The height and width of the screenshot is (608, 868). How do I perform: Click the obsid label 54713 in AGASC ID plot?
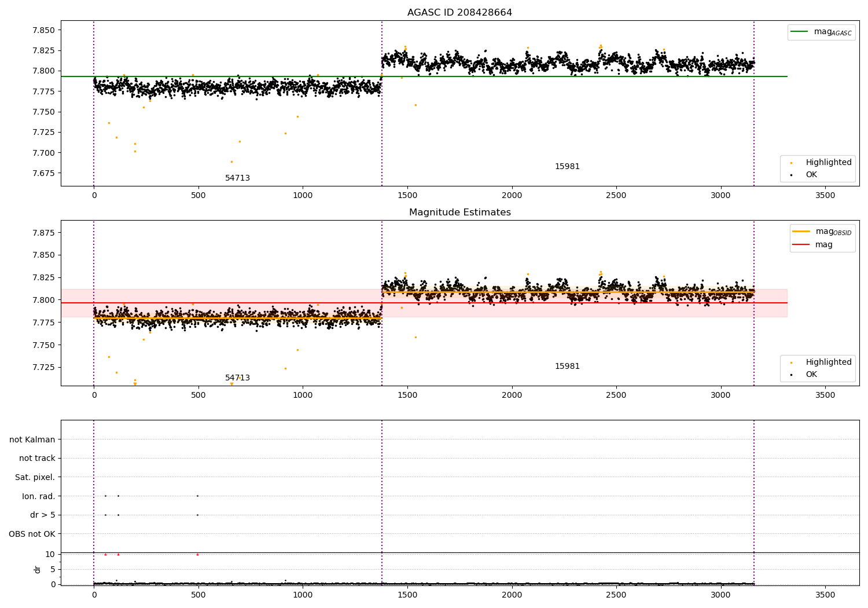click(x=237, y=178)
